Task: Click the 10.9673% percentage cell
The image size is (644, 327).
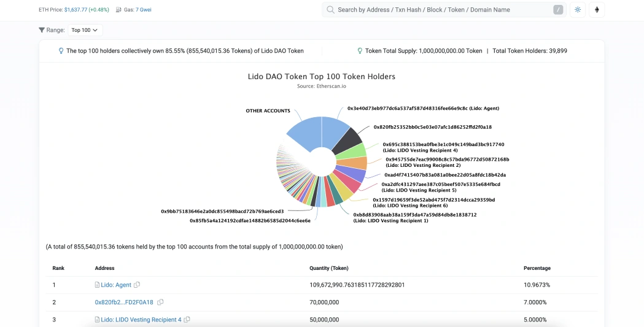Action: pos(537,285)
